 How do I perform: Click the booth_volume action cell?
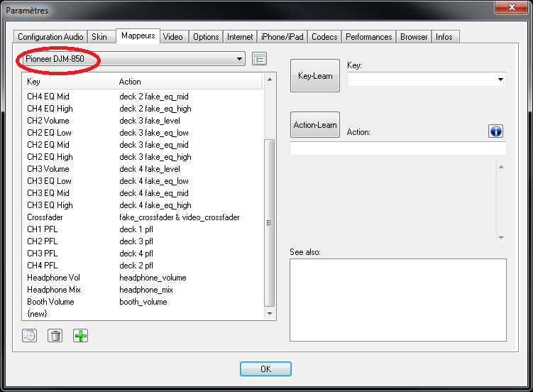pos(143,302)
